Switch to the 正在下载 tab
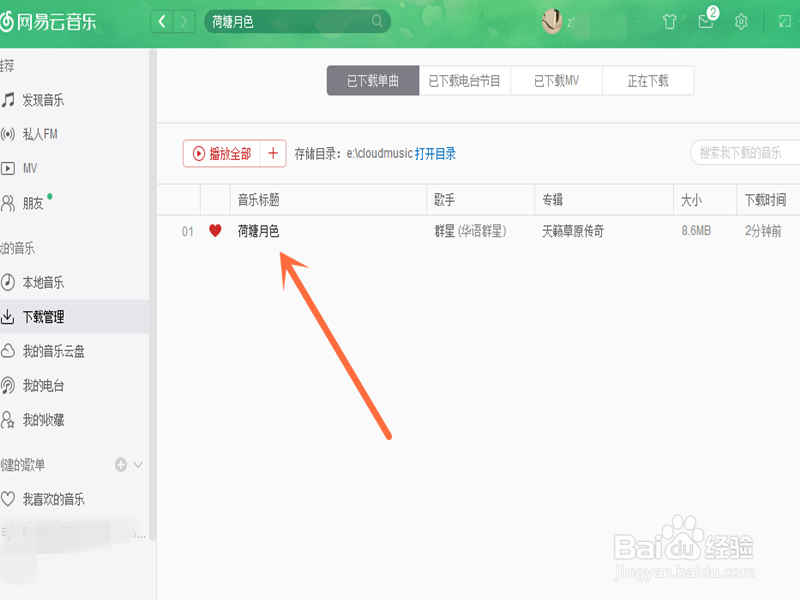Viewport: 800px width, 600px height. pyautogui.click(x=648, y=80)
